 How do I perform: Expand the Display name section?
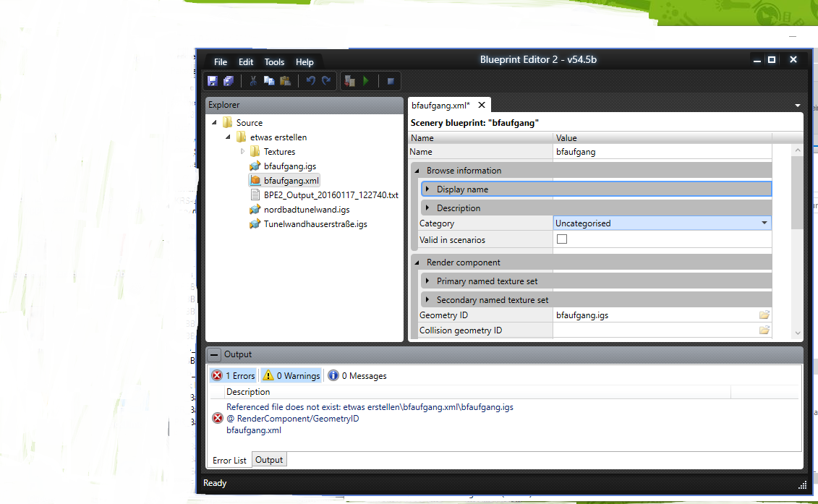pos(427,189)
